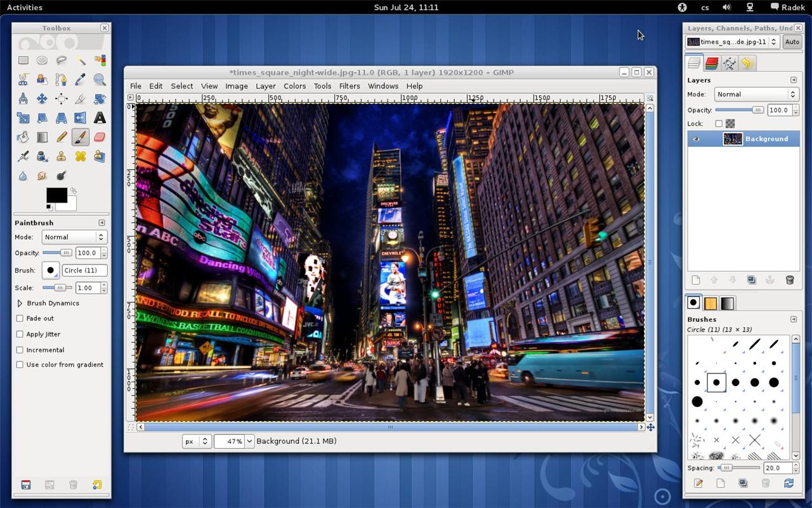Open the Colors menu
The height and width of the screenshot is (508, 812).
click(x=294, y=86)
